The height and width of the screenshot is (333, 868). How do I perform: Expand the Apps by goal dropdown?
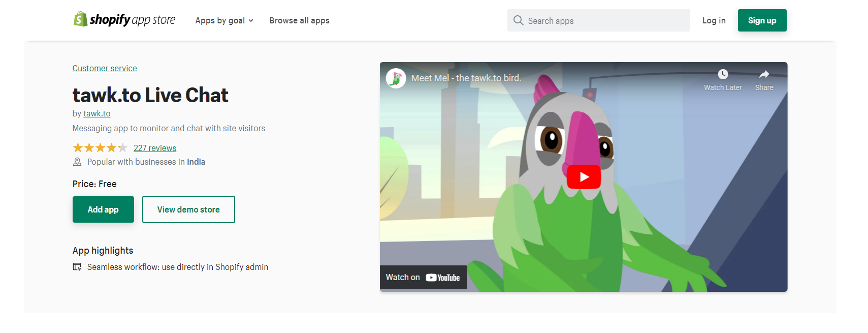point(224,20)
